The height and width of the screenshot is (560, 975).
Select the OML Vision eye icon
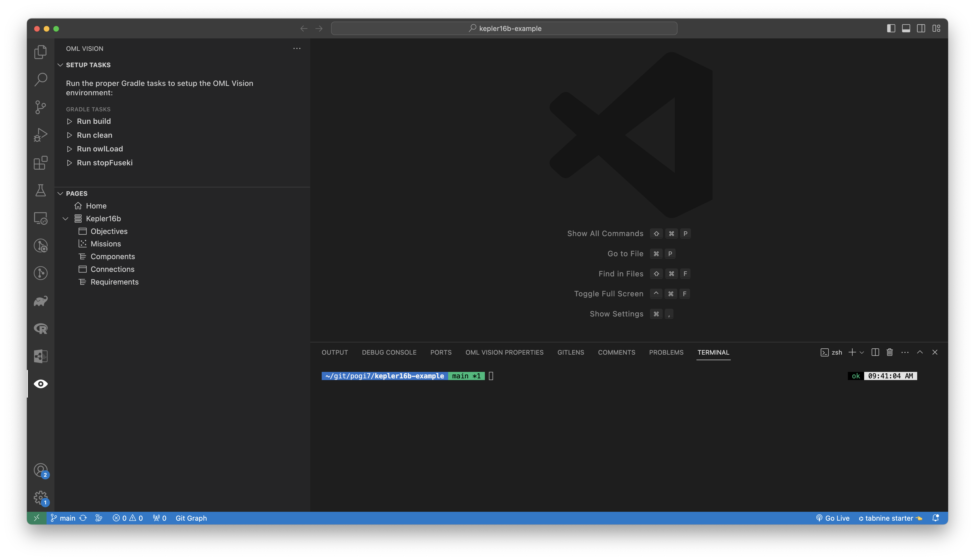point(40,384)
